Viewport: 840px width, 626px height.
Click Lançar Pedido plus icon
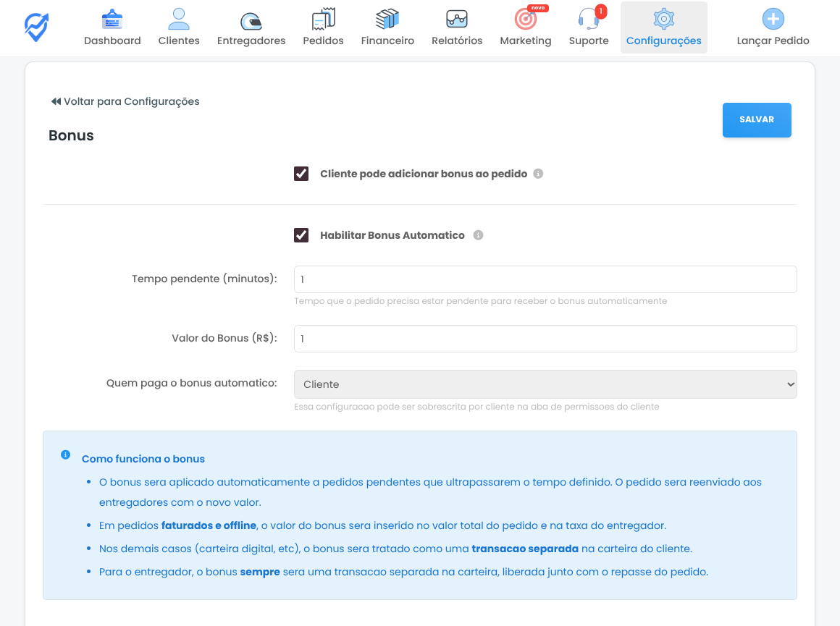pos(773,20)
